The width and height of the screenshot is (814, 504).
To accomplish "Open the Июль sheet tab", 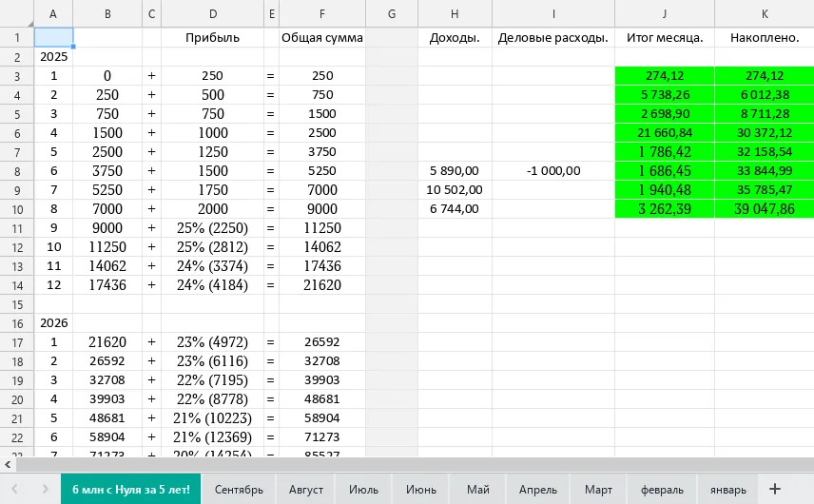I will pos(363,490).
